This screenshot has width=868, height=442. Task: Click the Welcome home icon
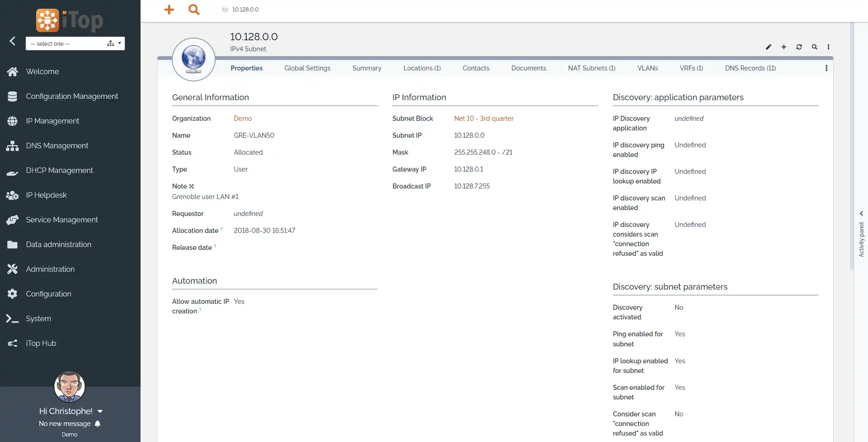(x=12, y=72)
